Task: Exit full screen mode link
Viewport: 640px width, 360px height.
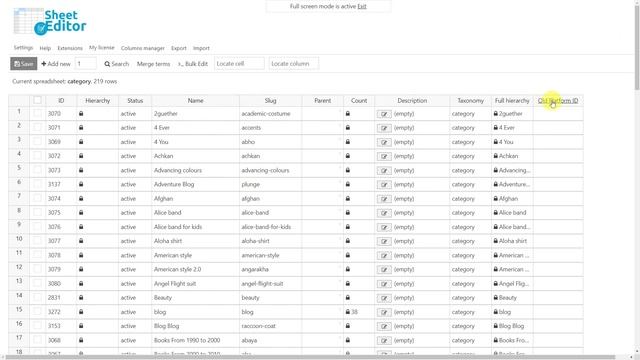Action: tap(362, 7)
